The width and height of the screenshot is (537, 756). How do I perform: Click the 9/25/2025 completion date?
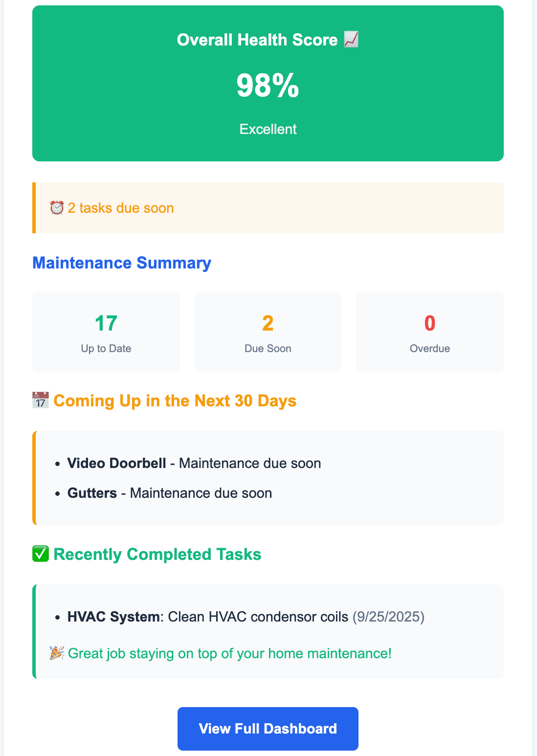(389, 617)
